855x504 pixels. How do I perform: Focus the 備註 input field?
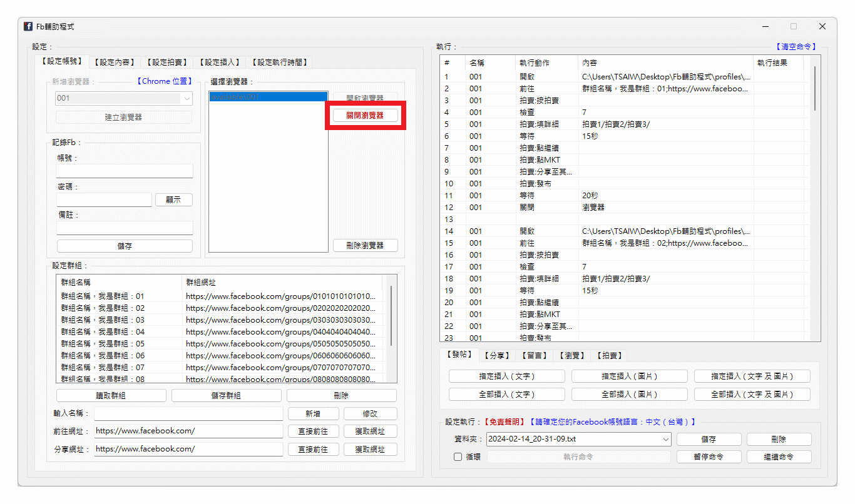(125, 228)
